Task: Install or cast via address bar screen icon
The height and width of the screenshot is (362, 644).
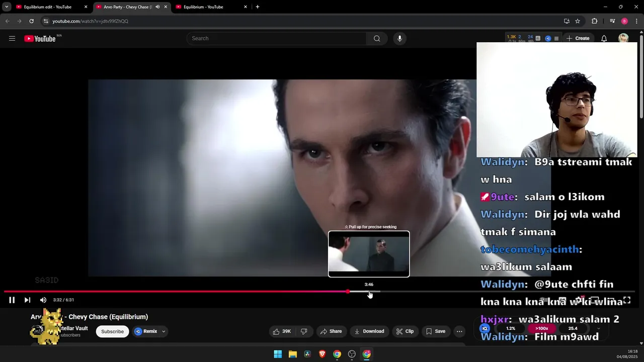Action: (x=567, y=21)
